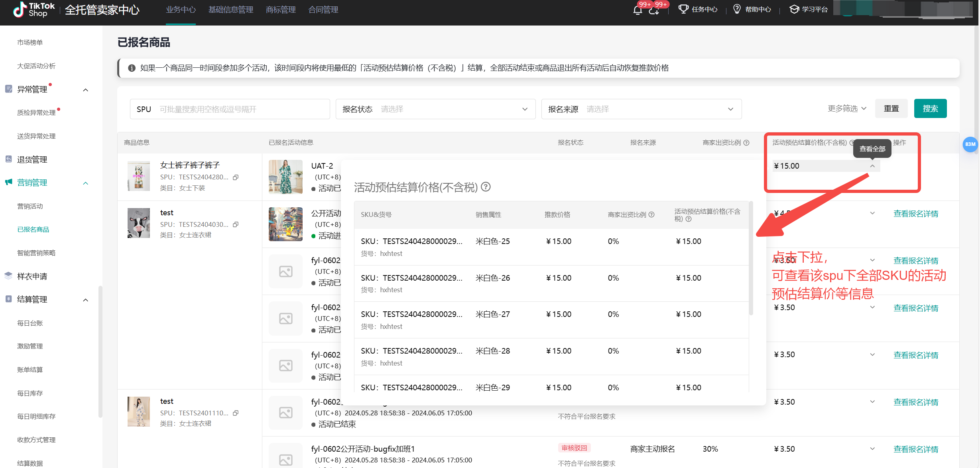Click 营销管理 megaphone icon
The image size is (980, 468).
pyautogui.click(x=8, y=182)
